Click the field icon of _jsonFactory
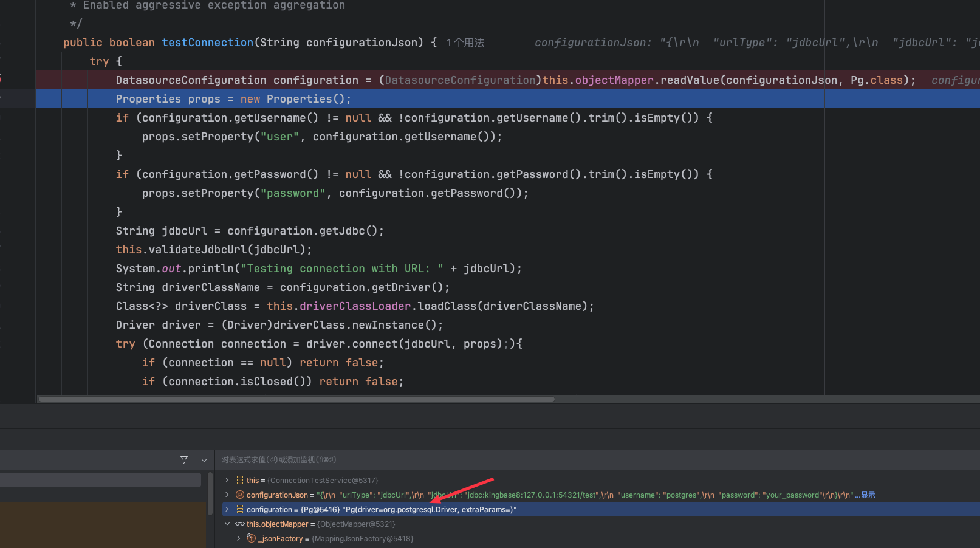This screenshot has width=980, height=548. 251,538
